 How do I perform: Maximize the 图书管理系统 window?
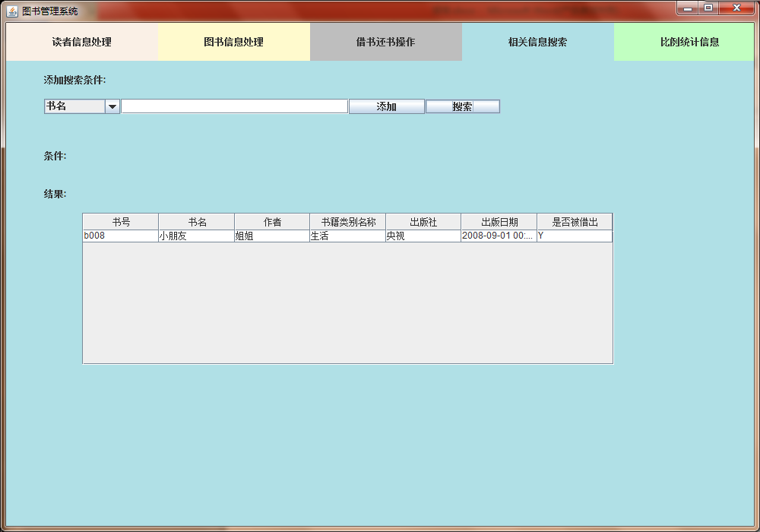click(x=708, y=8)
